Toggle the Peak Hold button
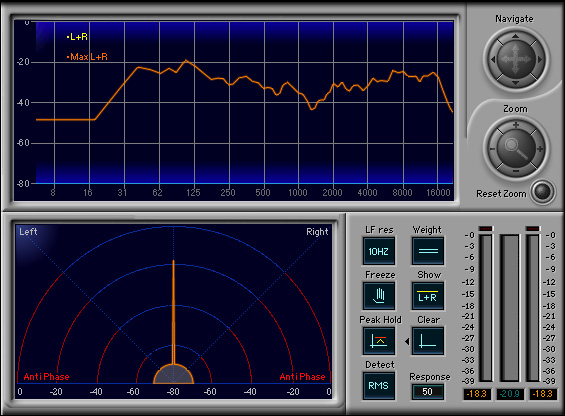The image size is (565, 416). click(x=379, y=341)
